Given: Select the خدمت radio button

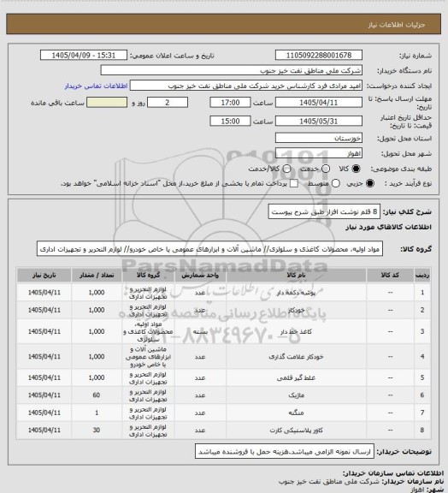Looking at the screenshot, I should coord(326,169).
